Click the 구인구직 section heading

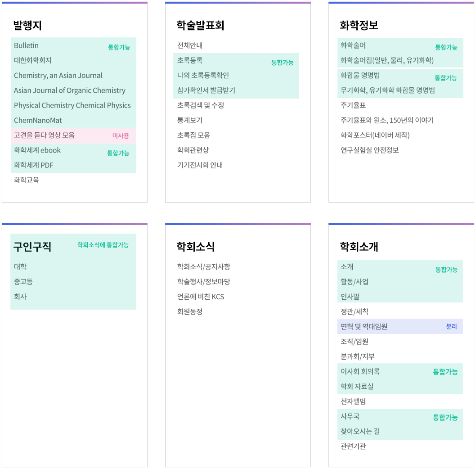tap(32, 246)
